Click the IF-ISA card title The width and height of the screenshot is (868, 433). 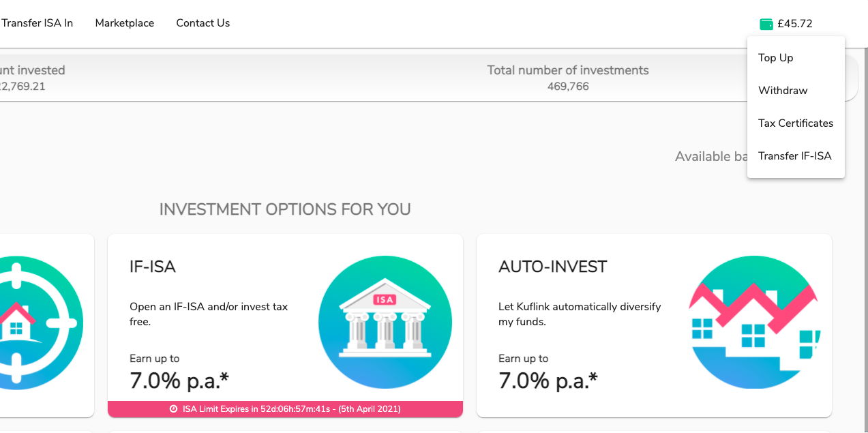153,267
